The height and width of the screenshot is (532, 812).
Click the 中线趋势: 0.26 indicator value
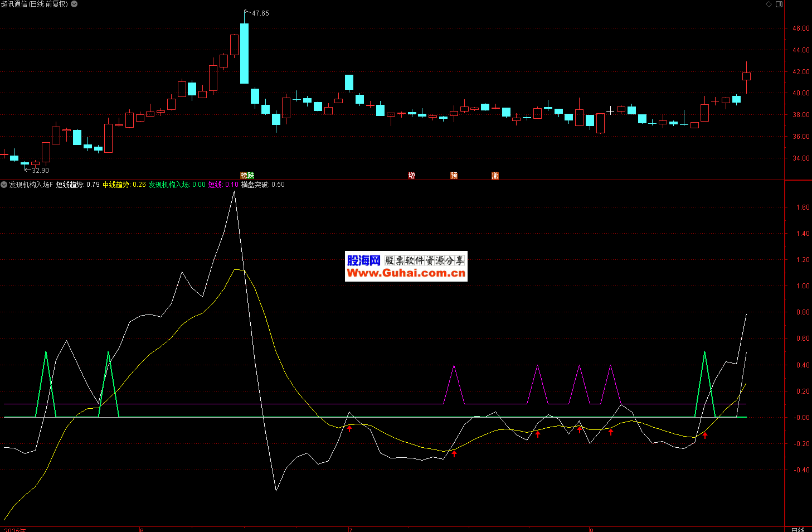[x=124, y=185]
